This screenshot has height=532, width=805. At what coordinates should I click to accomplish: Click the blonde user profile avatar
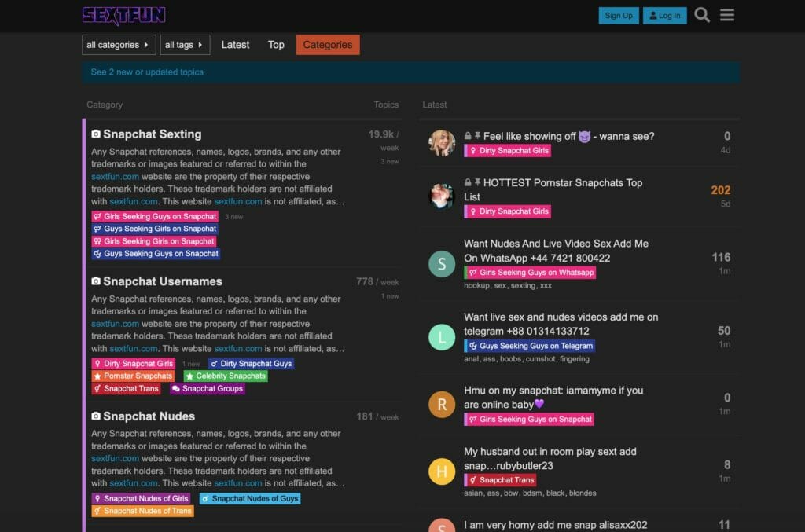(x=442, y=143)
